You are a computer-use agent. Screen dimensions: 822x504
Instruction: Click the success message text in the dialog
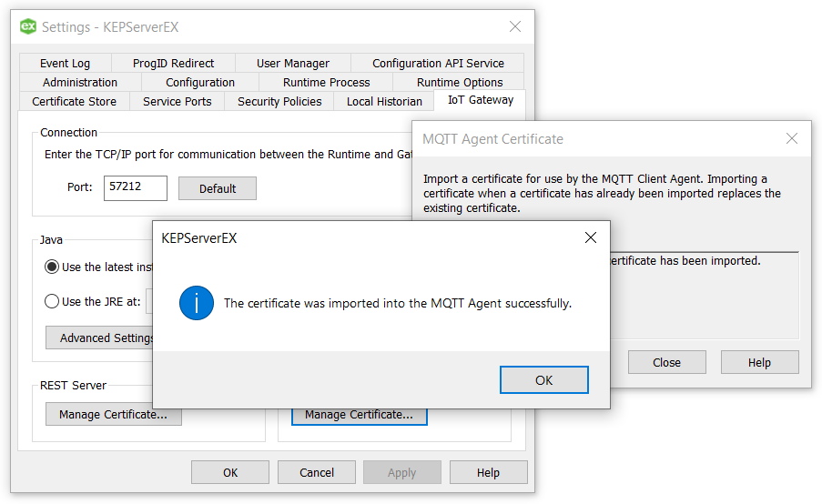pyautogui.click(x=398, y=303)
